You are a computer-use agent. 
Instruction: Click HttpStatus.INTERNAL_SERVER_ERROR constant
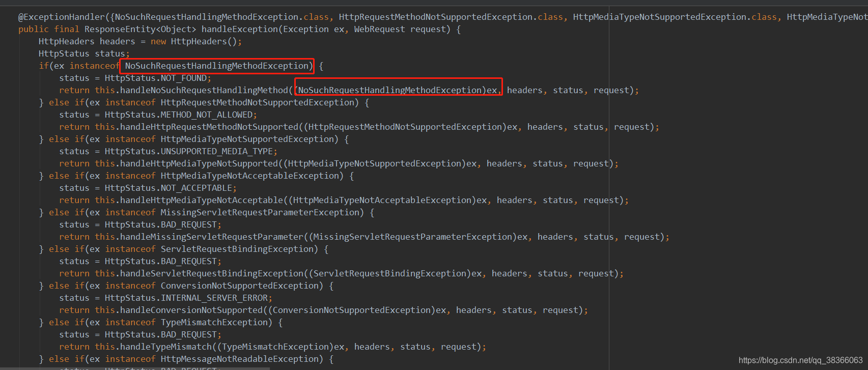[x=186, y=298]
